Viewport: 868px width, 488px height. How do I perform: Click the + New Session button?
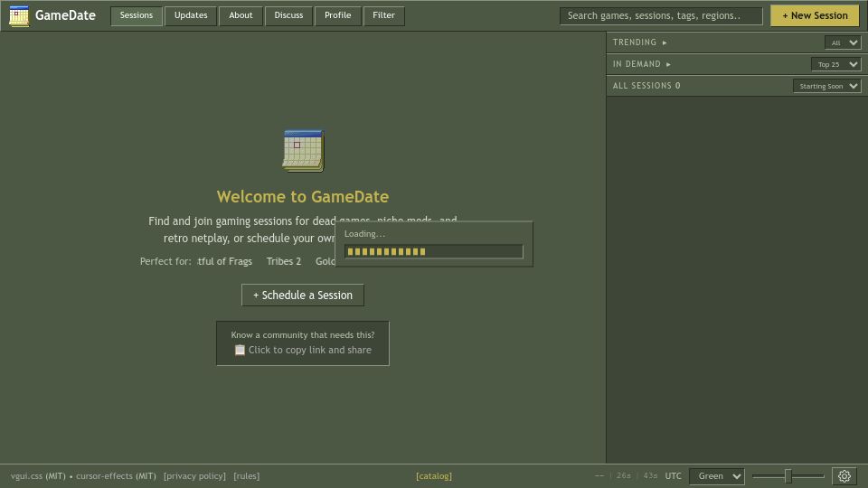pyautogui.click(x=815, y=16)
